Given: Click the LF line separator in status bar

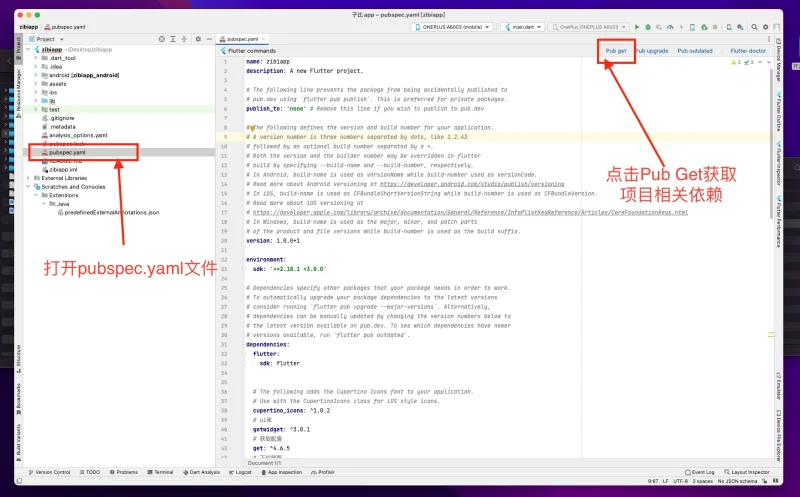Looking at the screenshot, I should [x=665, y=481].
